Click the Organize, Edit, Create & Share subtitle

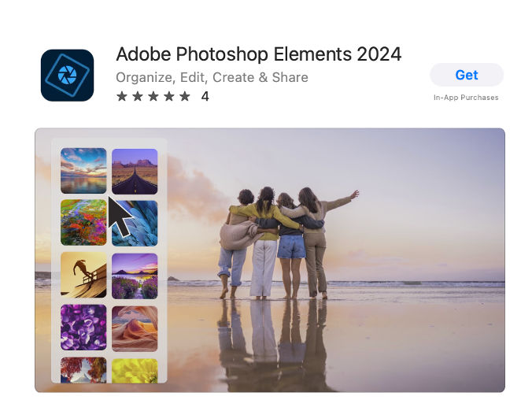coord(212,77)
